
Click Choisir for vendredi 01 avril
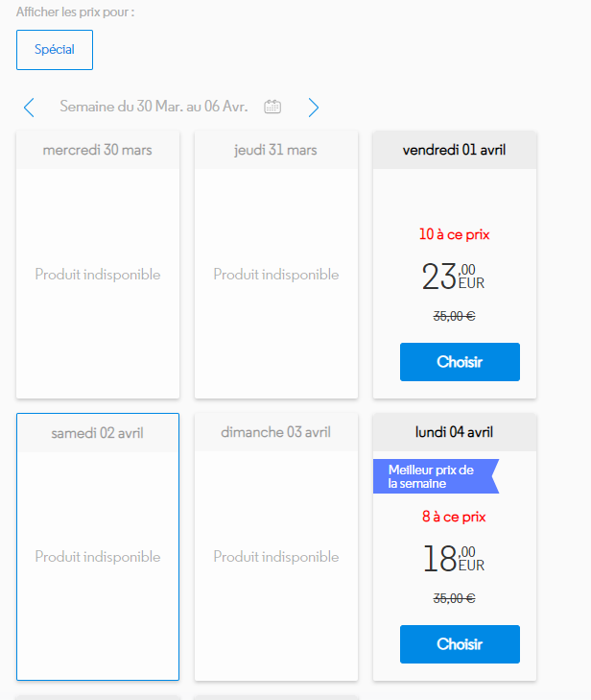[460, 362]
